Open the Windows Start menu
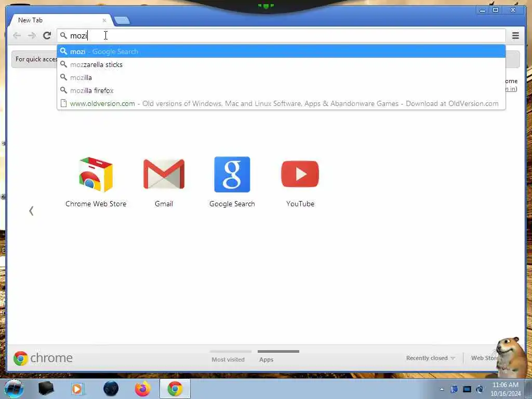 14,389
